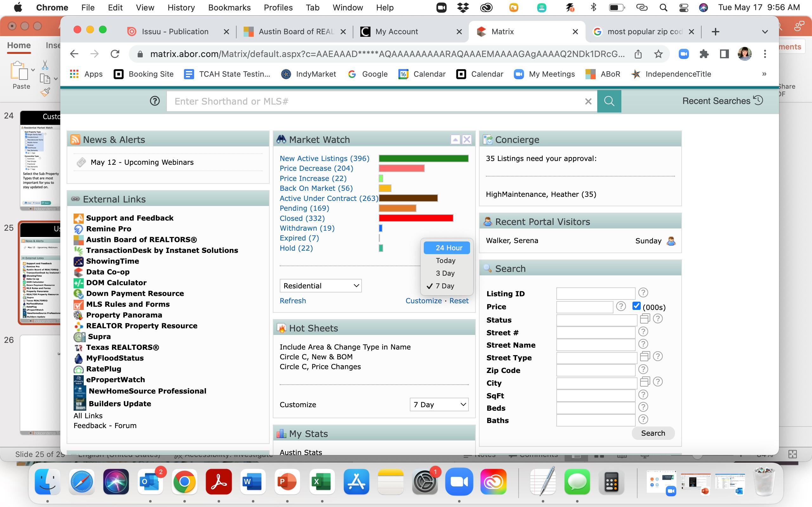The width and height of the screenshot is (812, 507).
Task: Click the Status field picker icon
Action: (645, 318)
